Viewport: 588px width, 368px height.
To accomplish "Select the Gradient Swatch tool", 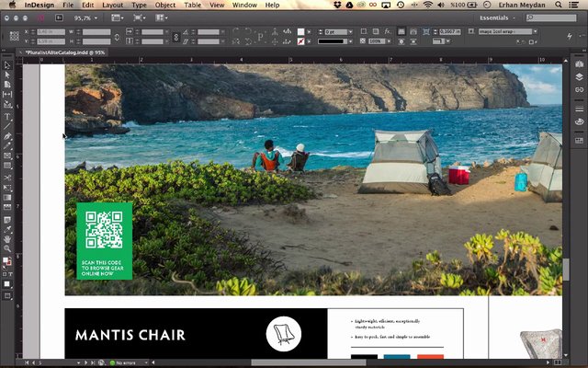I will pos(7,197).
